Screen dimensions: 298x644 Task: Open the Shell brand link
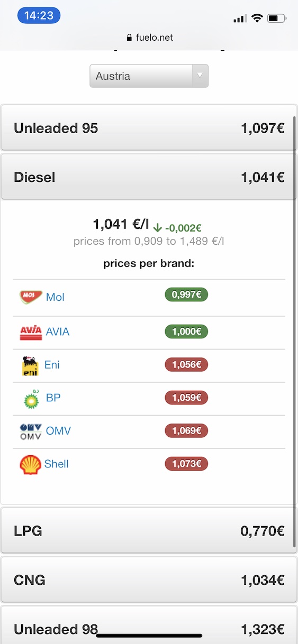tap(57, 464)
